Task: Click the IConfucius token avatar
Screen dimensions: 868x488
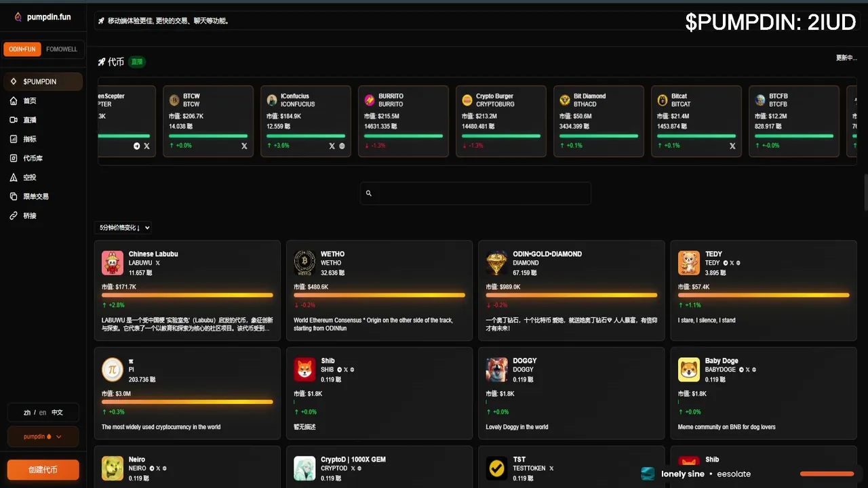Action: (272, 100)
